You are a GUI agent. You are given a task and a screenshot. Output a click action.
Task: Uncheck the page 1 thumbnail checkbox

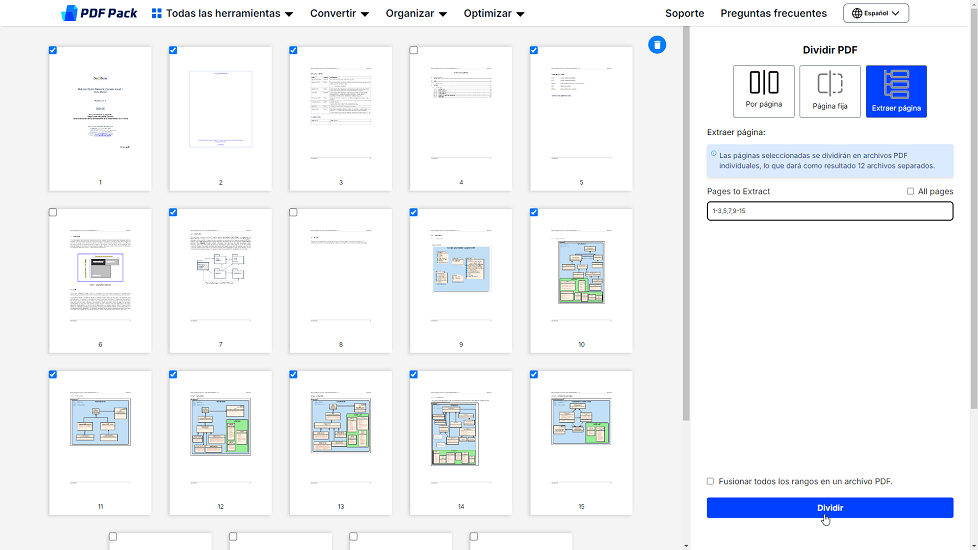(53, 50)
